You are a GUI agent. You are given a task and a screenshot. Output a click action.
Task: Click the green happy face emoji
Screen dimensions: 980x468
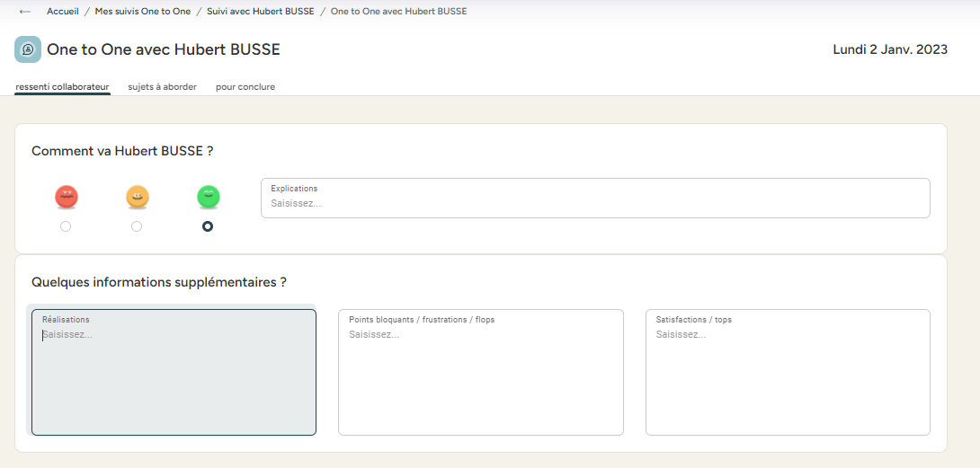209,197
